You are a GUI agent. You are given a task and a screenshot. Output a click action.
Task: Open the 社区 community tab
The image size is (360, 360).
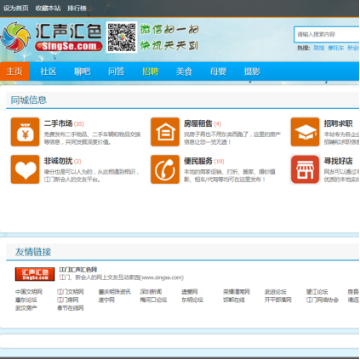coord(48,71)
